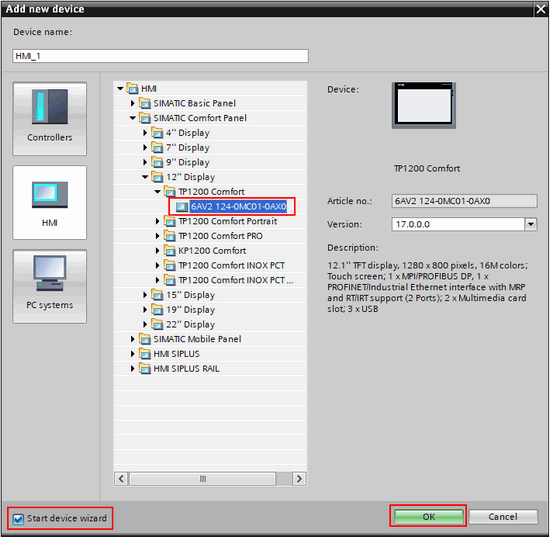Click the HMI SIPLUS RAIL folder icon
This screenshot has height=537, width=550.
[145, 369]
